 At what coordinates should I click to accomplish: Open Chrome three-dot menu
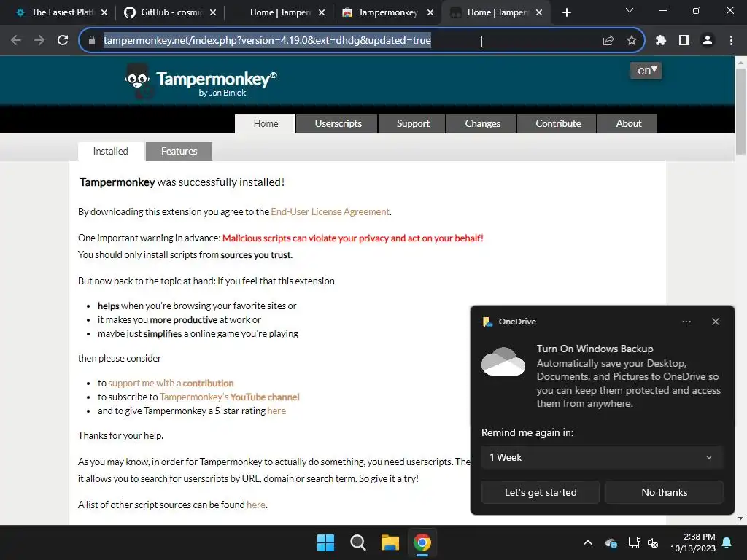pos(731,41)
